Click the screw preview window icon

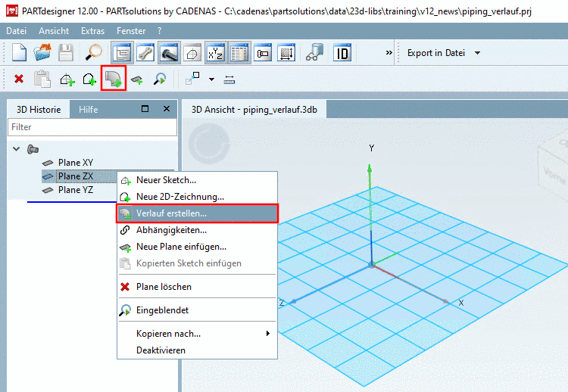click(263, 53)
